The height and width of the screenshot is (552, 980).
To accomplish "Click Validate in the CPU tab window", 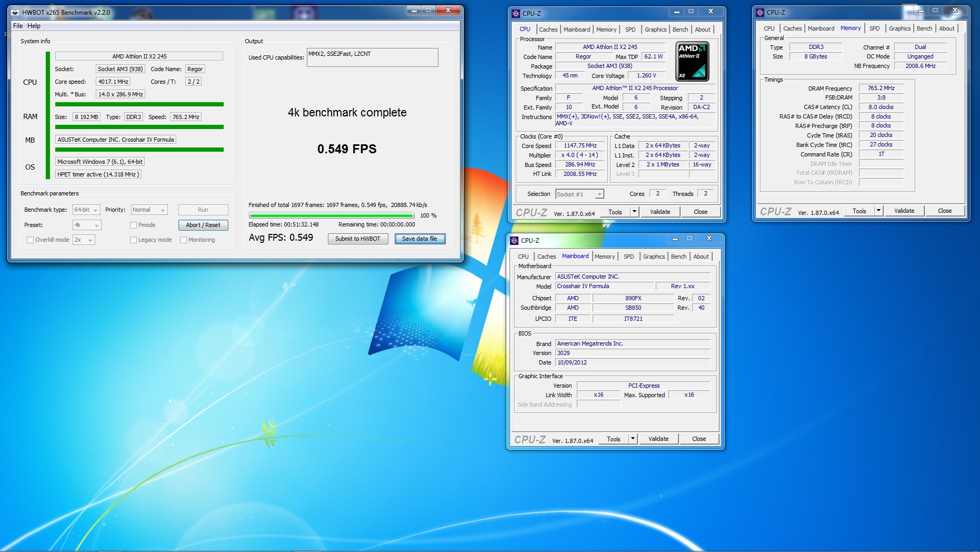I will tap(660, 212).
